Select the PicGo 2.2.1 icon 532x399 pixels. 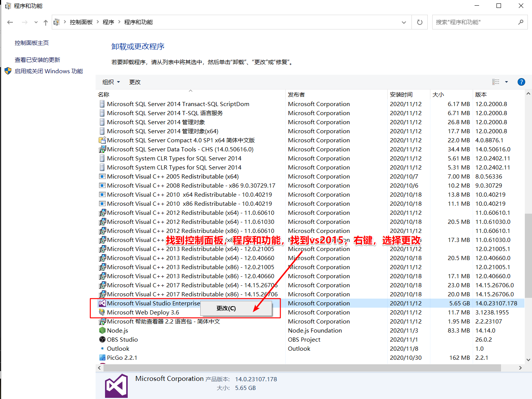(102, 358)
